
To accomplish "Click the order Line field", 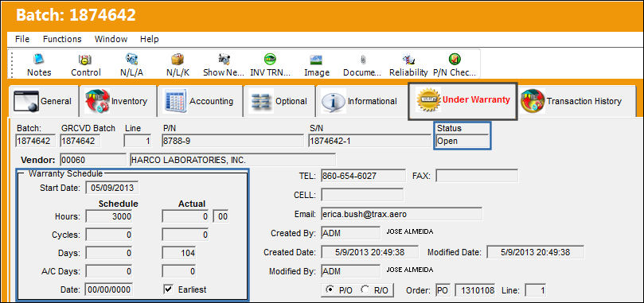I will point(536,290).
